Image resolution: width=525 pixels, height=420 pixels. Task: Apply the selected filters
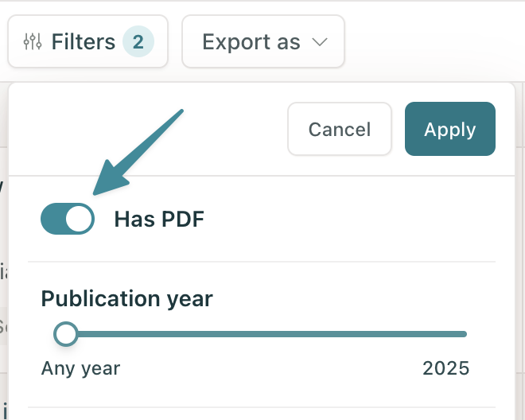[x=450, y=129]
